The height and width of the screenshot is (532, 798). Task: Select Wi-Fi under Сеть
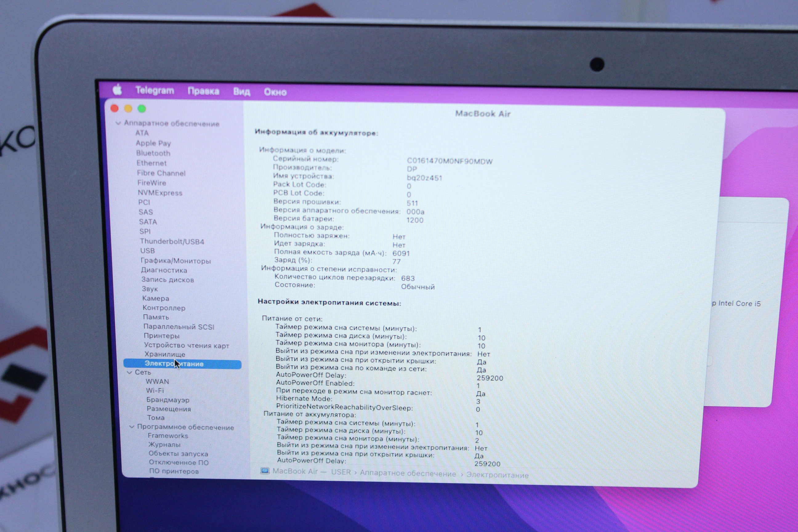tap(155, 390)
